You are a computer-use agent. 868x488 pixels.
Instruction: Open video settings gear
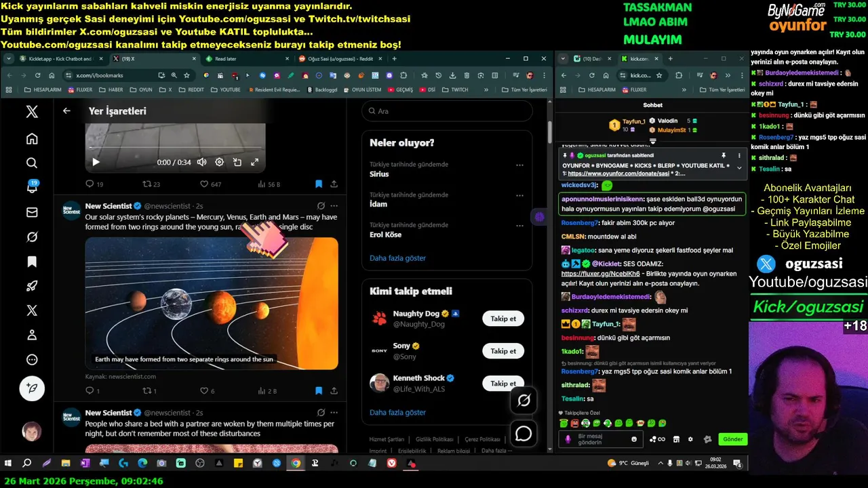(219, 162)
